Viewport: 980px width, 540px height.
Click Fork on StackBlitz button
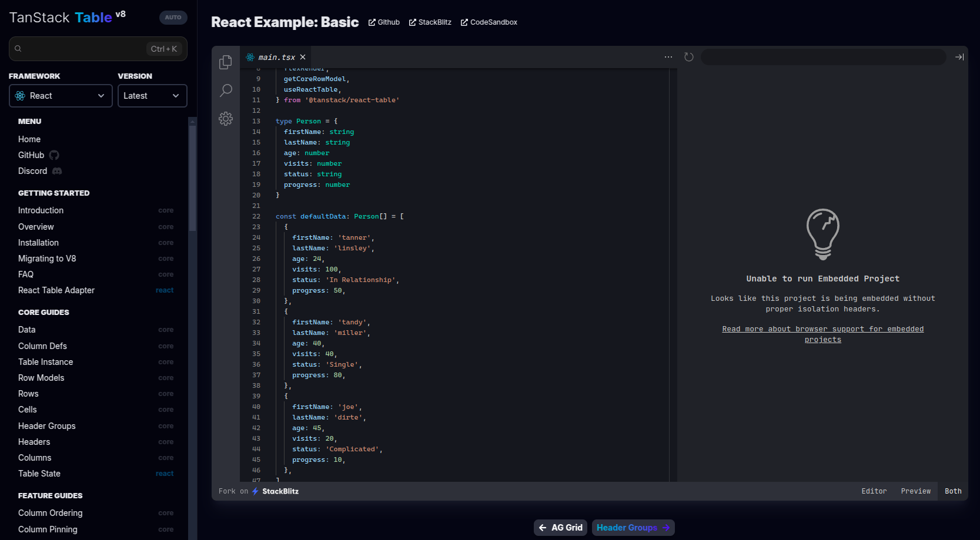(x=259, y=491)
